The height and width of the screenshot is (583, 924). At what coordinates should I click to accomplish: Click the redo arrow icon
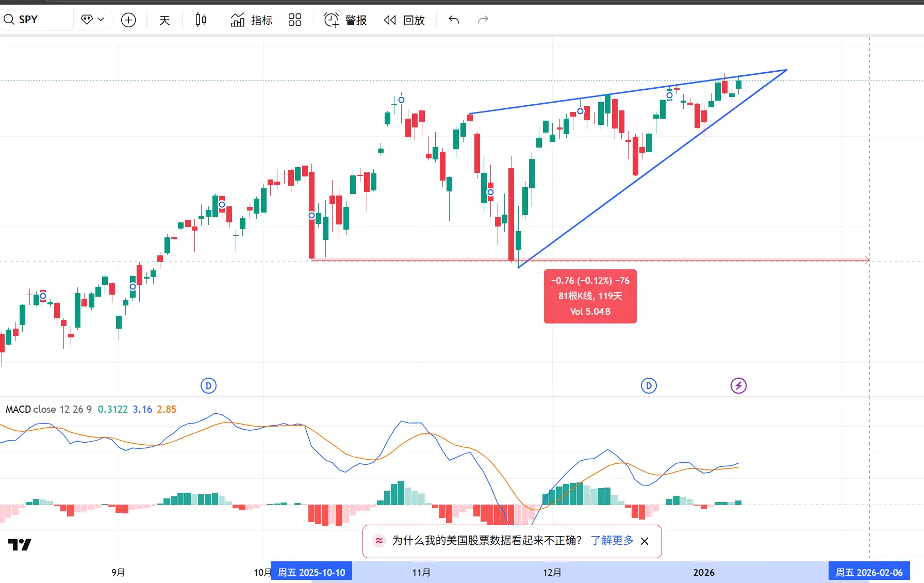coord(483,20)
